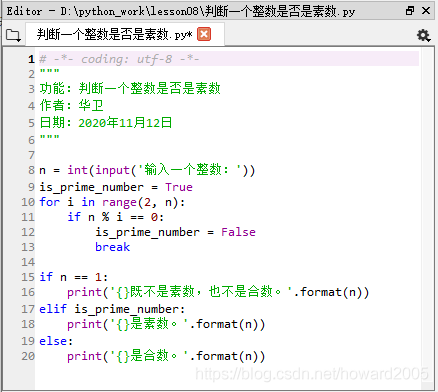
Task: Click the print 既不是素数 line
Action: click(218, 292)
